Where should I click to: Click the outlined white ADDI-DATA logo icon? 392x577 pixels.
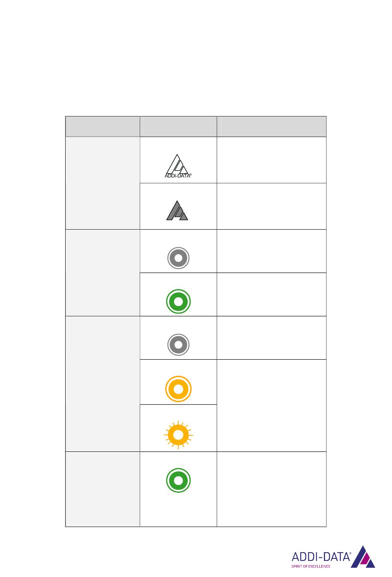(x=178, y=166)
